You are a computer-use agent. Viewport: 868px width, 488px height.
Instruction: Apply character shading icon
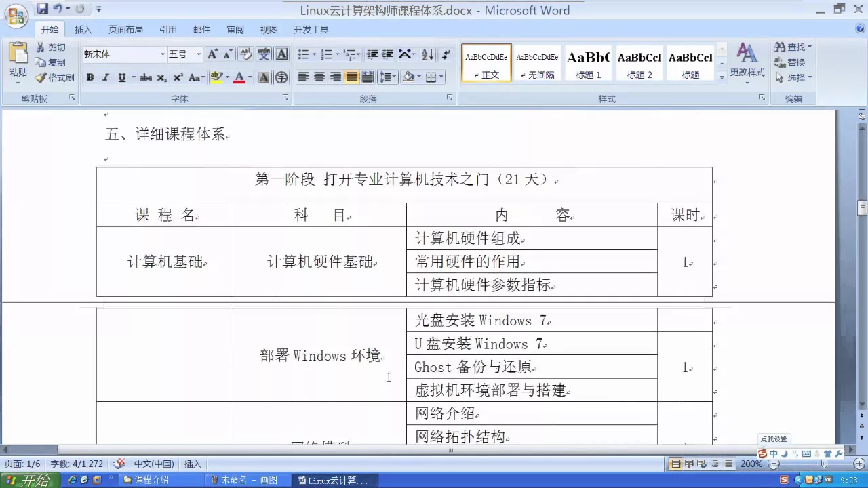(264, 77)
